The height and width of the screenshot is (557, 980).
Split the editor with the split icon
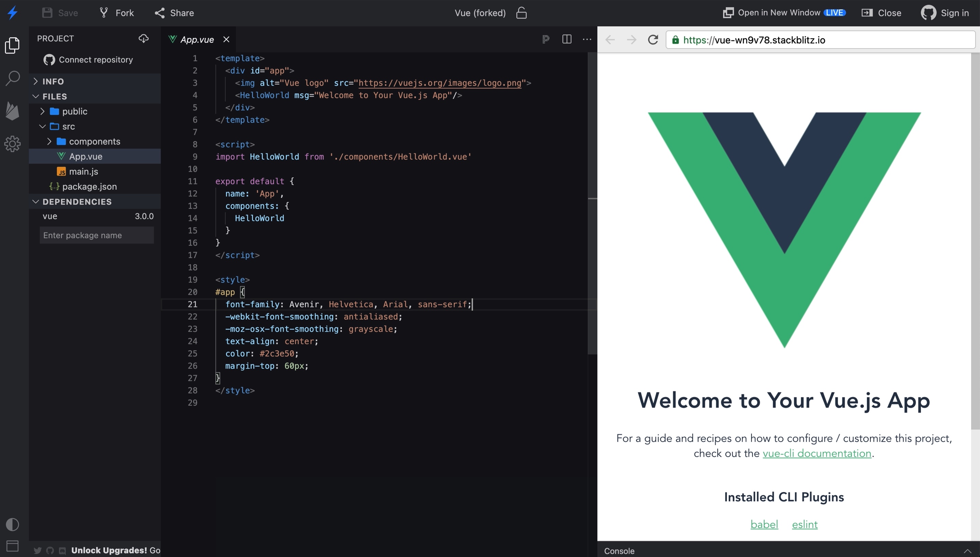(x=567, y=39)
